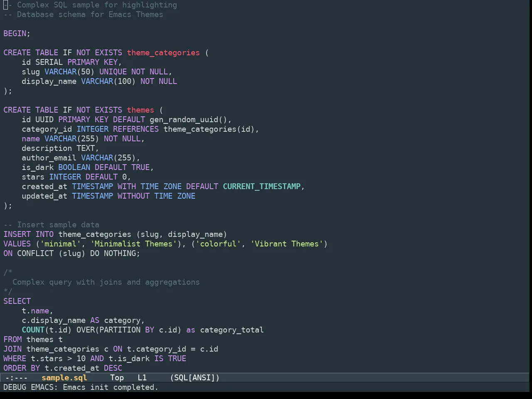Click 'stars INTEGER DEFAULT 0,' line
This screenshot has width=532, height=399.
[x=76, y=177]
